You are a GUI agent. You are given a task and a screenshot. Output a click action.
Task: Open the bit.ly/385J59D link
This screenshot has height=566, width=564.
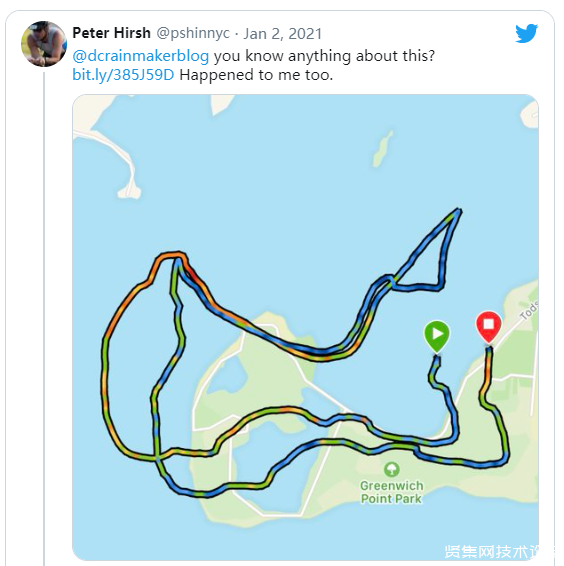coord(123,75)
